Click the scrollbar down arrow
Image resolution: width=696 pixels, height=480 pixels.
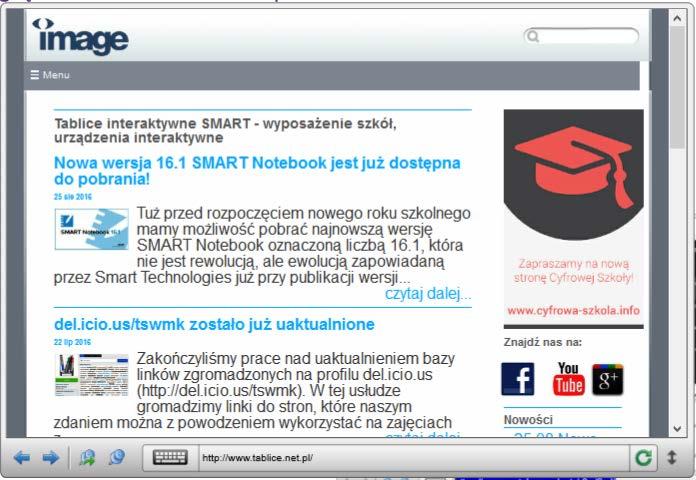click(677, 428)
